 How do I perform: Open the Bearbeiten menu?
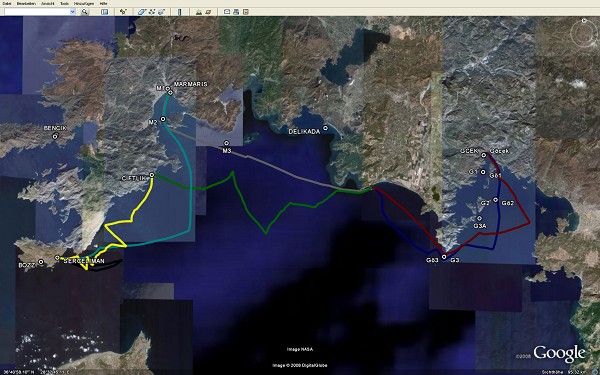pyautogui.click(x=26, y=3)
